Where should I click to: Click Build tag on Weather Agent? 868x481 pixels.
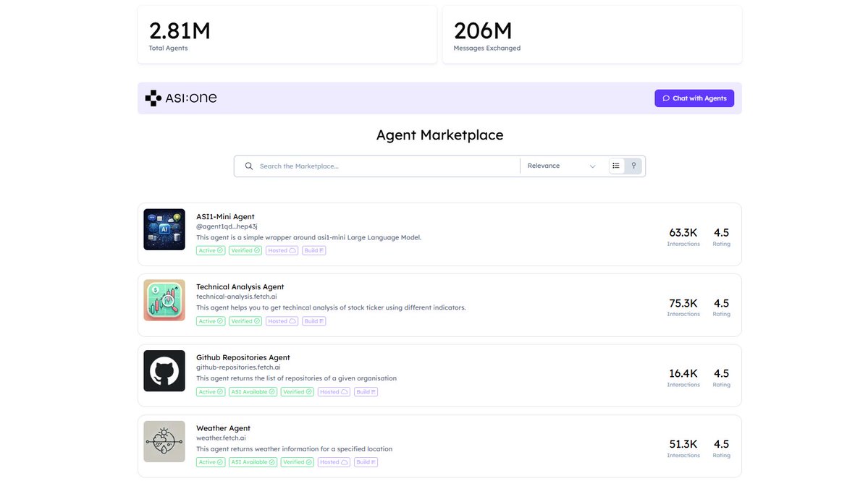pyautogui.click(x=366, y=462)
